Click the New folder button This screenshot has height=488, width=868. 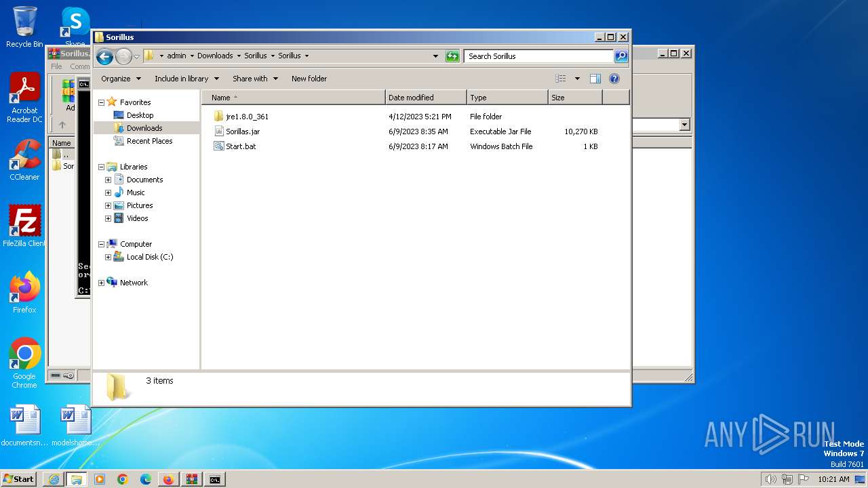click(309, 79)
